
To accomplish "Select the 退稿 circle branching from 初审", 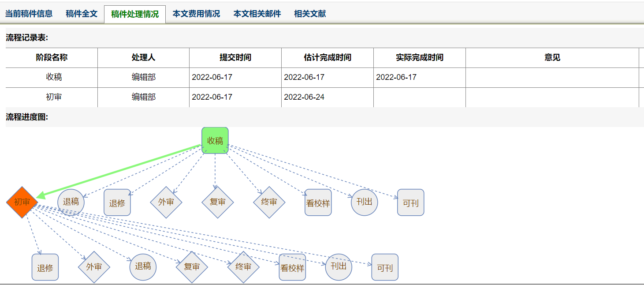I will pos(143,266).
